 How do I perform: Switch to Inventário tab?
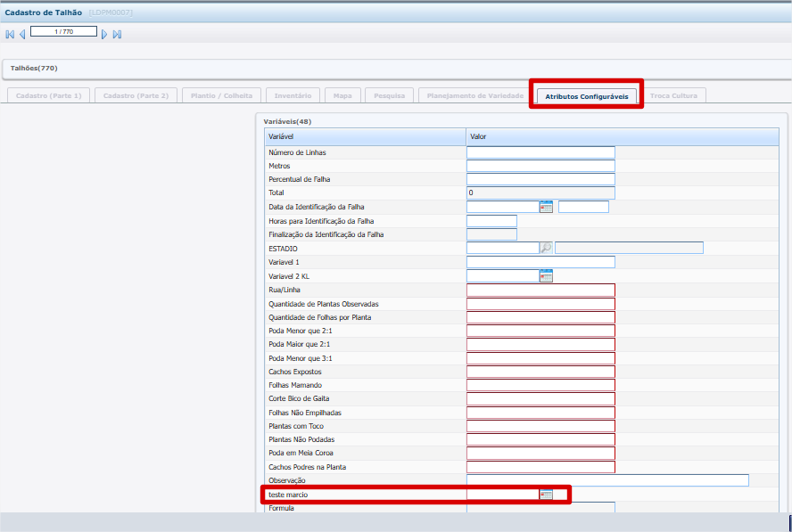293,95
